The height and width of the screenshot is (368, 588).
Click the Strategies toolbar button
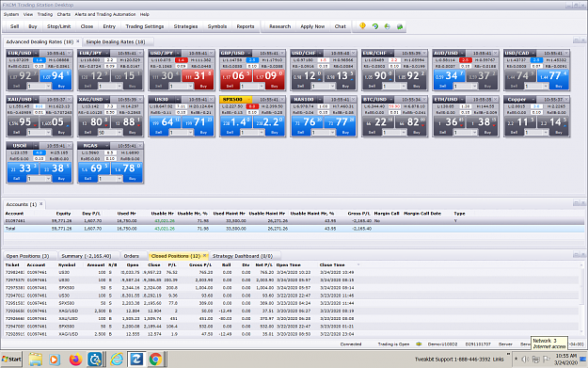(185, 26)
